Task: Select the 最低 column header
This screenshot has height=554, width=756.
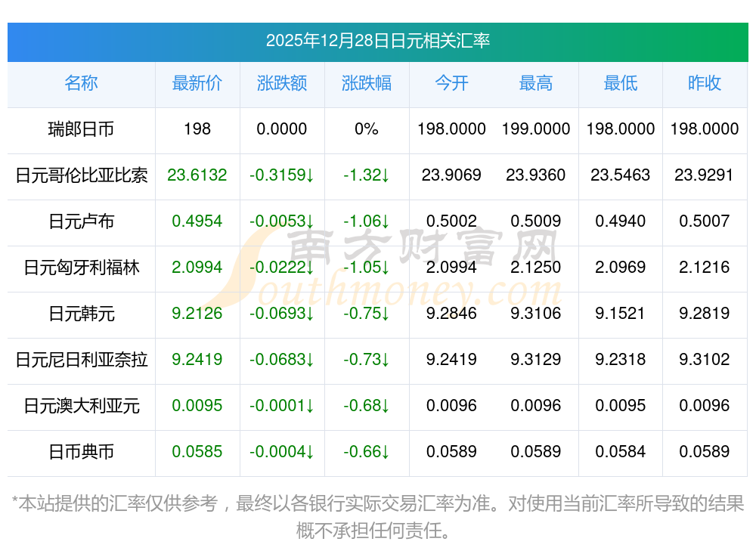Action: [621, 83]
